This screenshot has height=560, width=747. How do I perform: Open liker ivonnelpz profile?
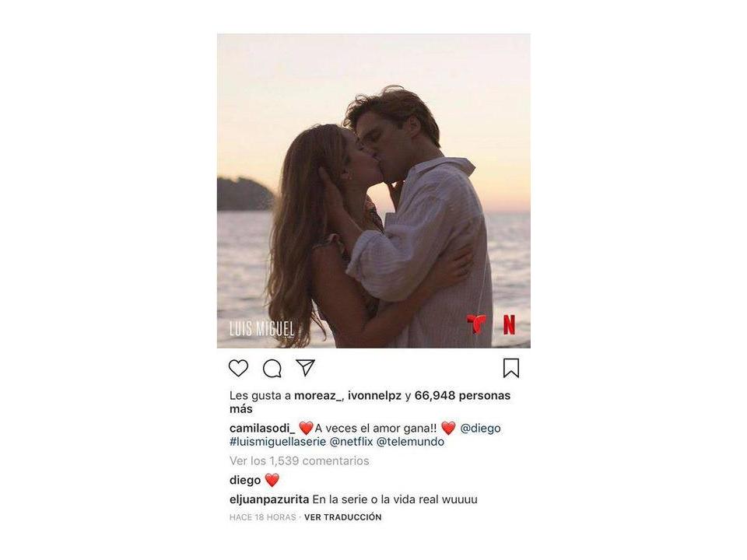point(375,396)
